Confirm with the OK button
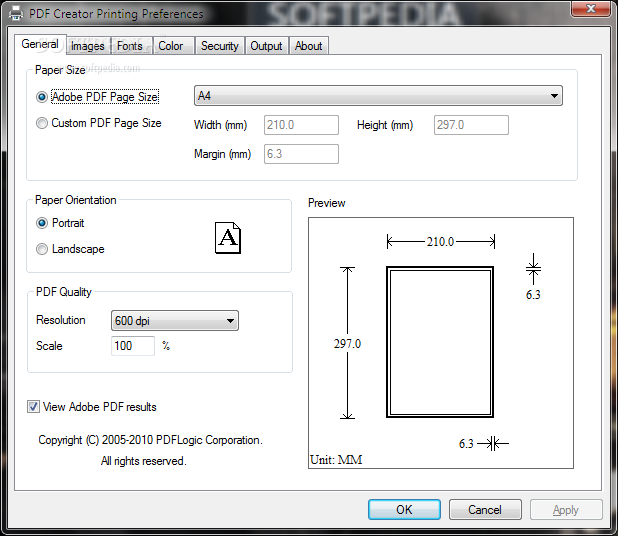Image resolution: width=618 pixels, height=536 pixels. pyautogui.click(x=404, y=510)
